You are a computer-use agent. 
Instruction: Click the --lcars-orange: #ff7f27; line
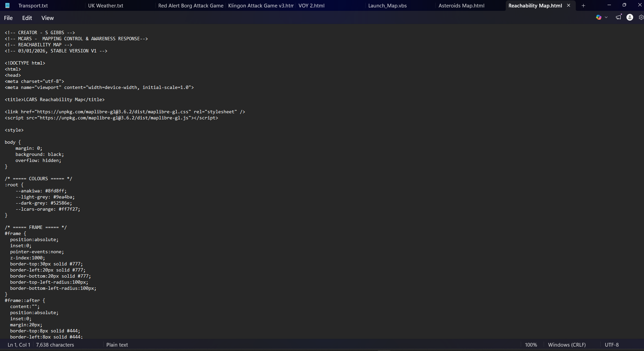pyautogui.click(x=48, y=209)
